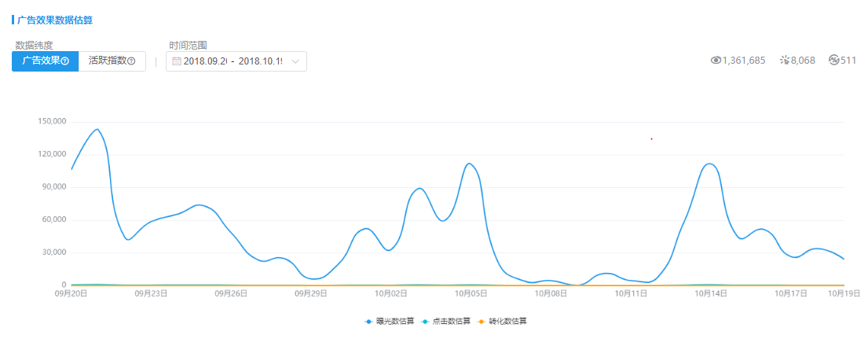Screen dimensions: 868x339
Task: Click the cursor-click icon beside 8,068
Action: pos(784,60)
